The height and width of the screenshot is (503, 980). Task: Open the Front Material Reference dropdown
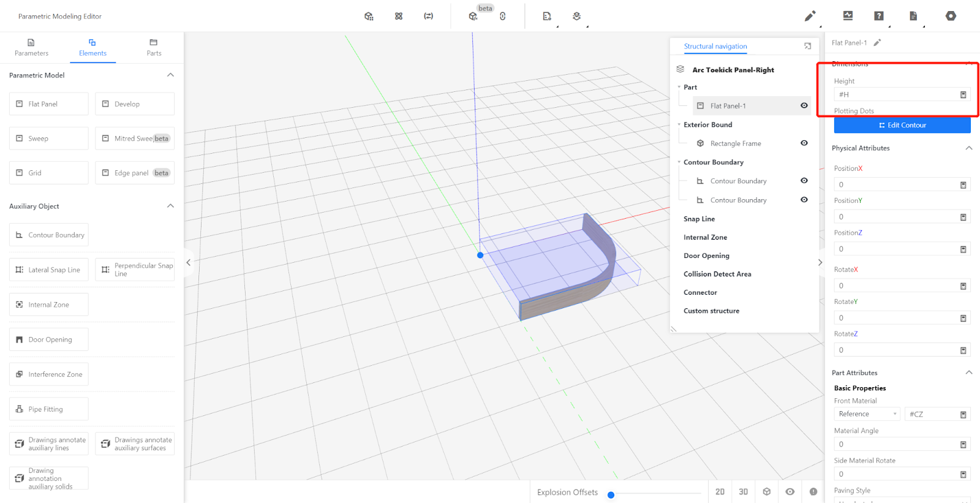867,414
